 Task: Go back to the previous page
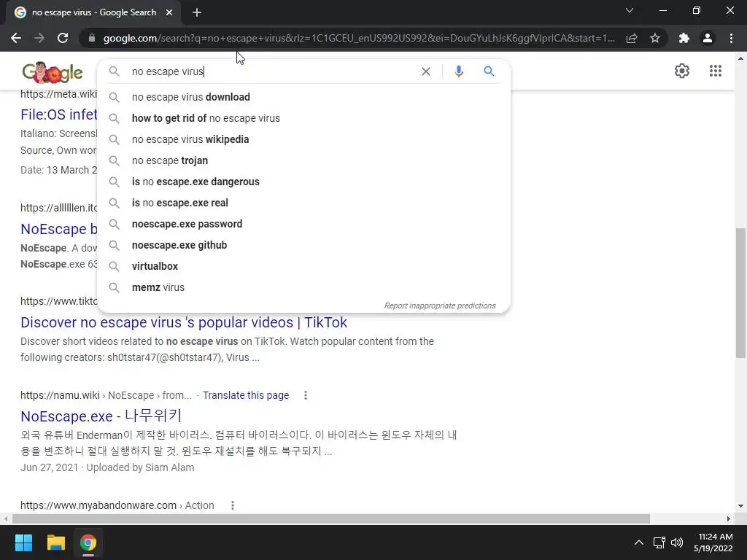coord(16,38)
